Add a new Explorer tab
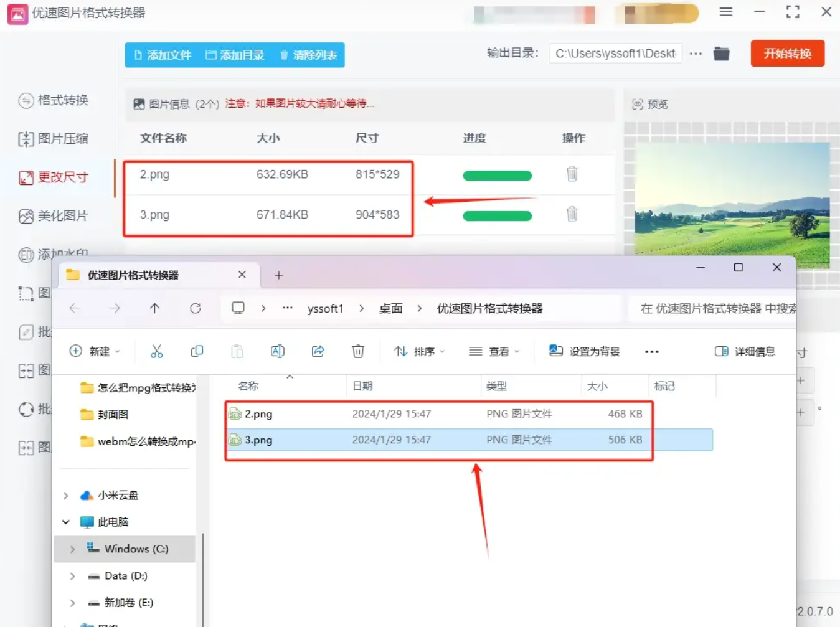 tap(279, 275)
